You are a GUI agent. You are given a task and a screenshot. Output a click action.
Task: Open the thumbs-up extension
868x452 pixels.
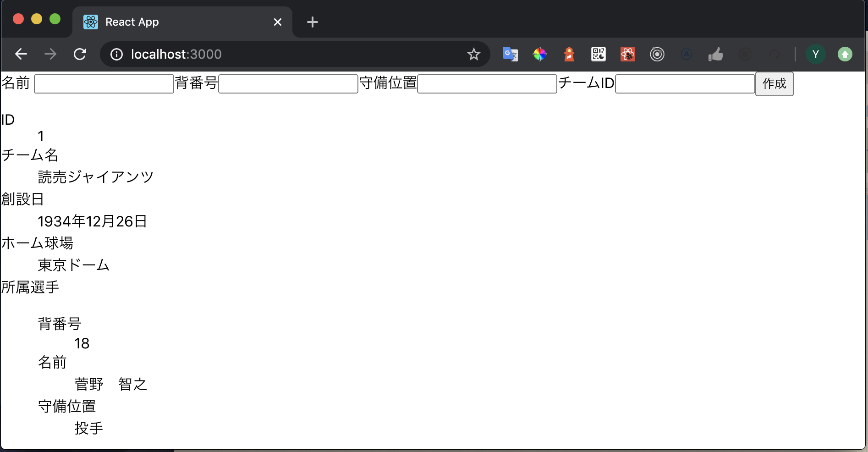[716, 54]
